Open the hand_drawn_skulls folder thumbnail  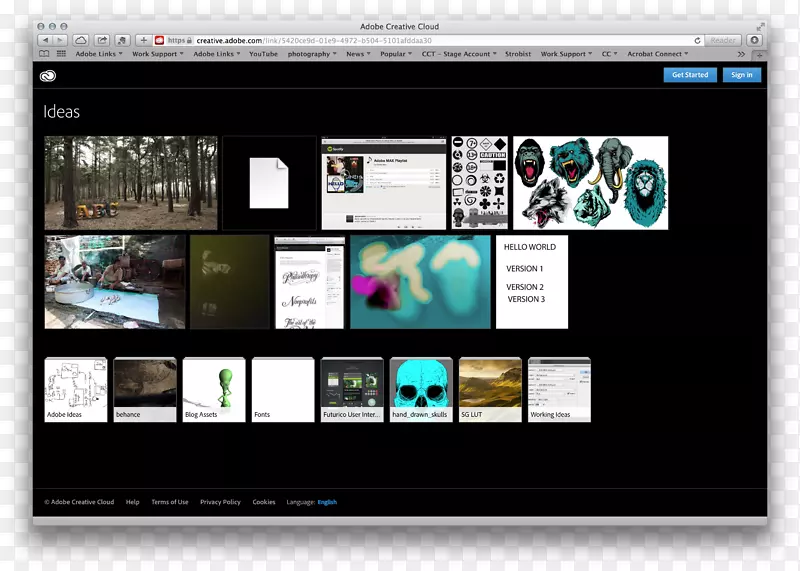point(421,389)
